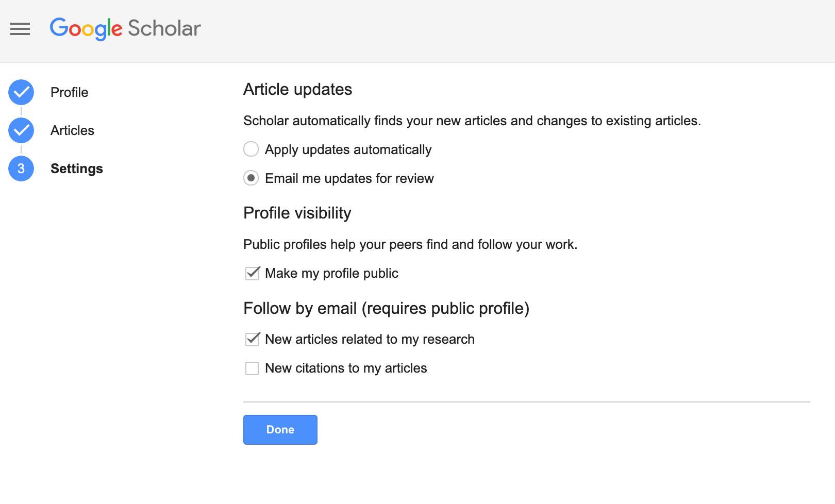Enable New citations to my articles checkbox
Viewport: 835px width, 504px height.
coord(252,368)
